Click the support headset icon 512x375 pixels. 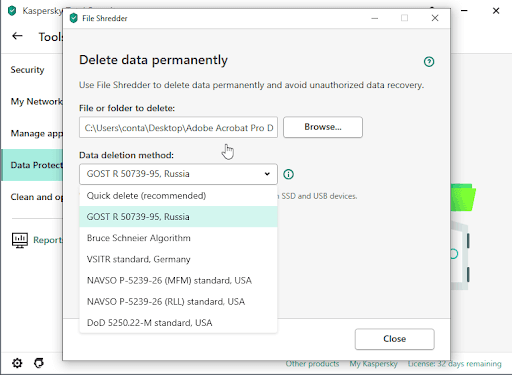pyautogui.click(x=39, y=363)
